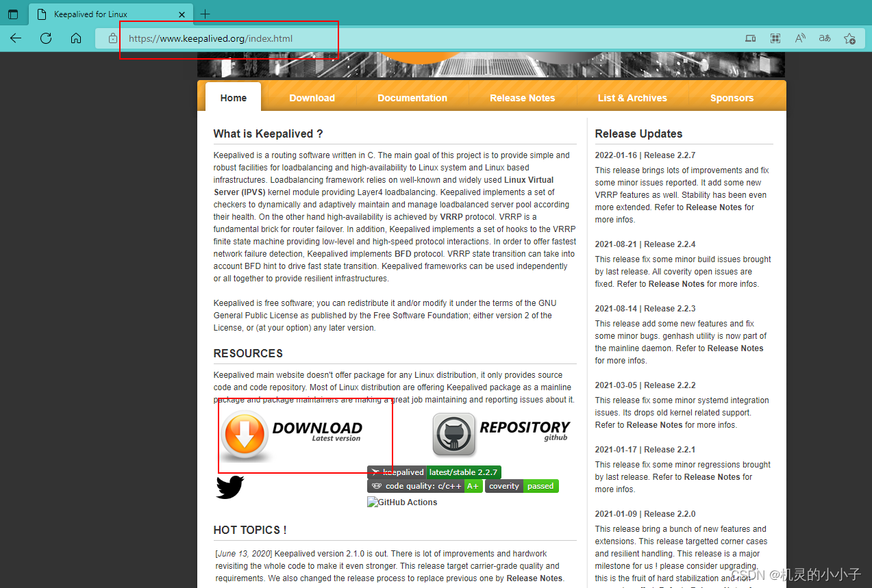
Task: Go to the browser Home icon
Action: (76, 38)
